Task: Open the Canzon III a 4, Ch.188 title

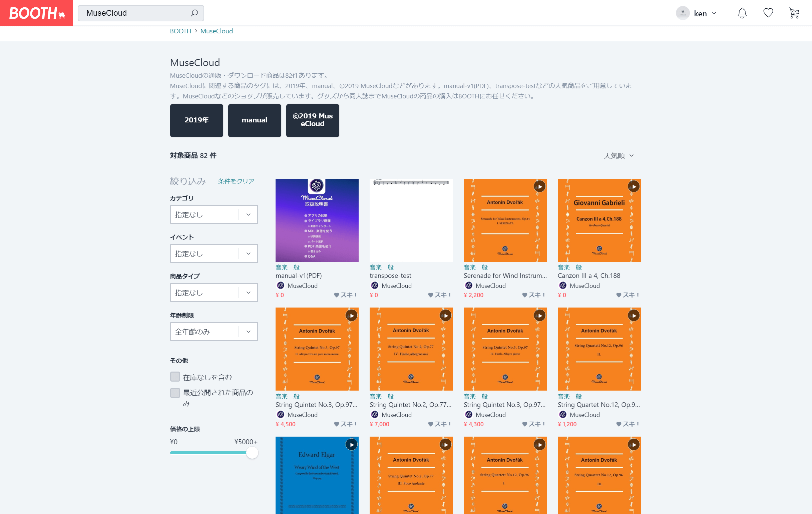Action: click(x=589, y=276)
